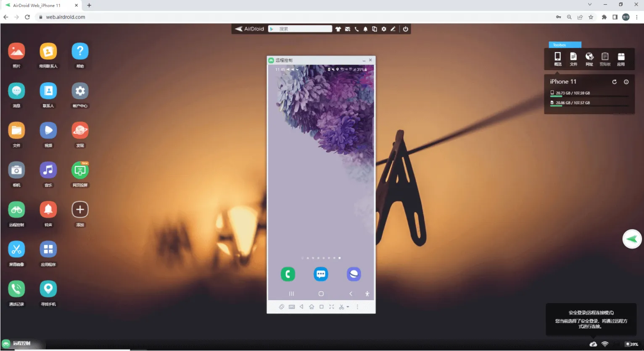Open AirDroid settings gear icon
The width and height of the screenshot is (644, 351).
pyautogui.click(x=384, y=29)
